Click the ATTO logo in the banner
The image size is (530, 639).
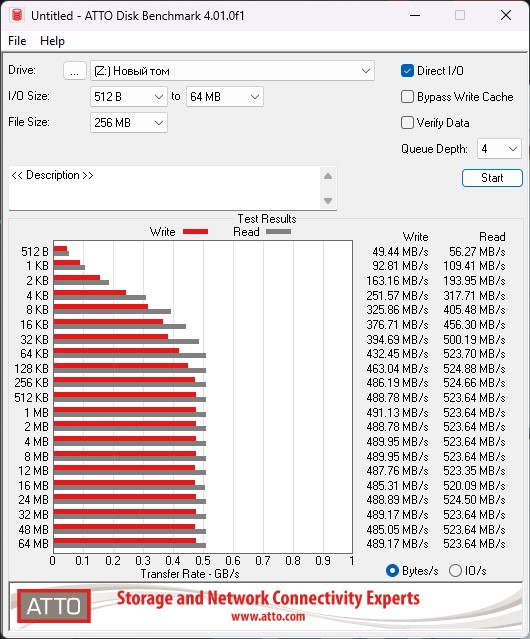tap(54, 606)
